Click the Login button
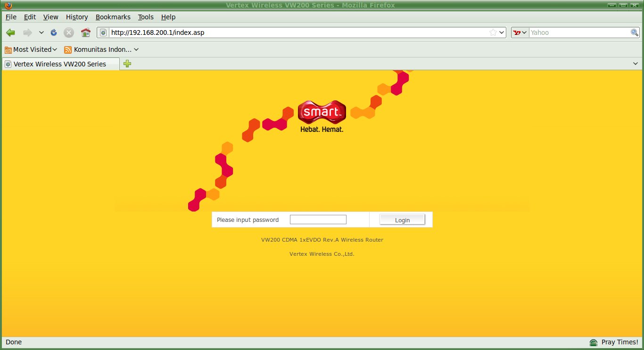The image size is (644, 350). 402,220
